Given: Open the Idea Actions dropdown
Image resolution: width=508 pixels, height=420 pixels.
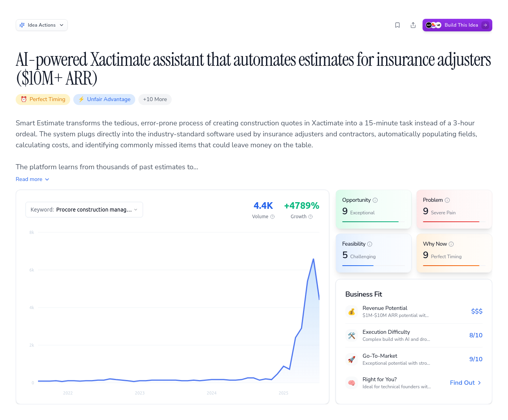Looking at the screenshot, I should (x=42, y=25).
